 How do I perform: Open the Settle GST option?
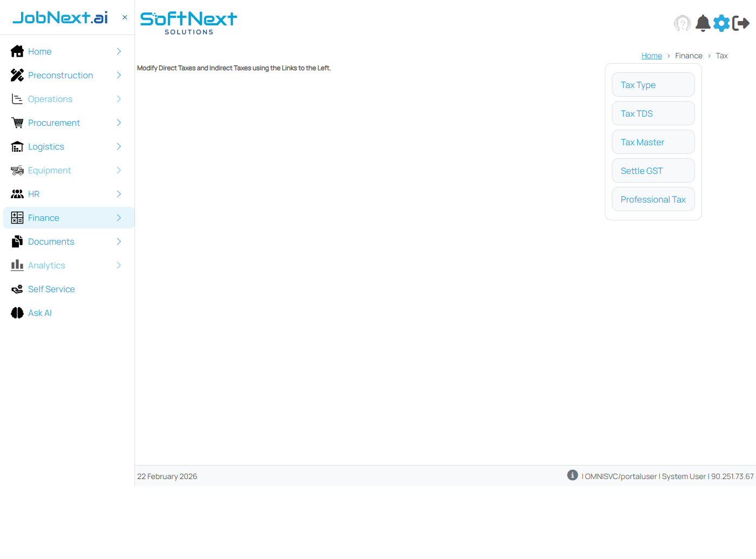point(653,171)
